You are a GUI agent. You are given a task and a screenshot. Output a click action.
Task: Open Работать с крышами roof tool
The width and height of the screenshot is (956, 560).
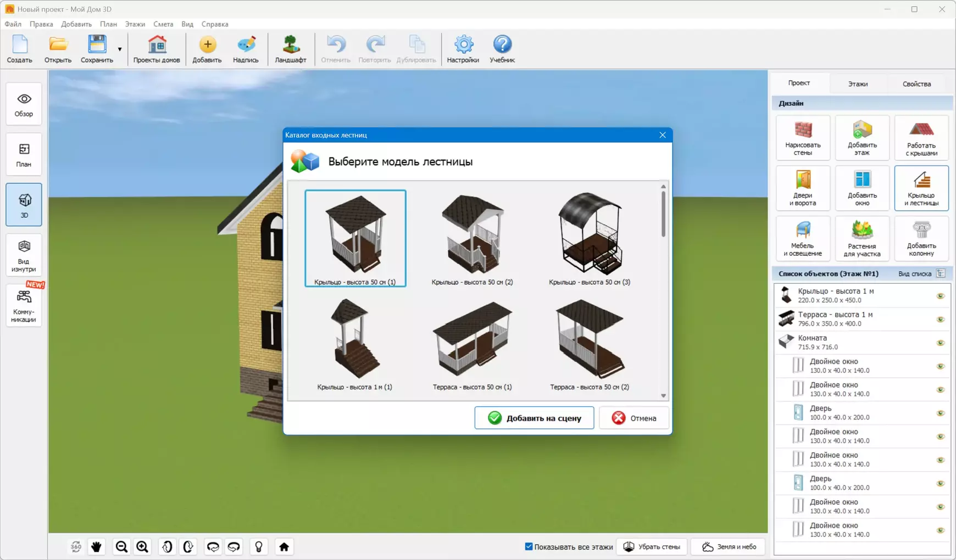[x=921, y=138]
